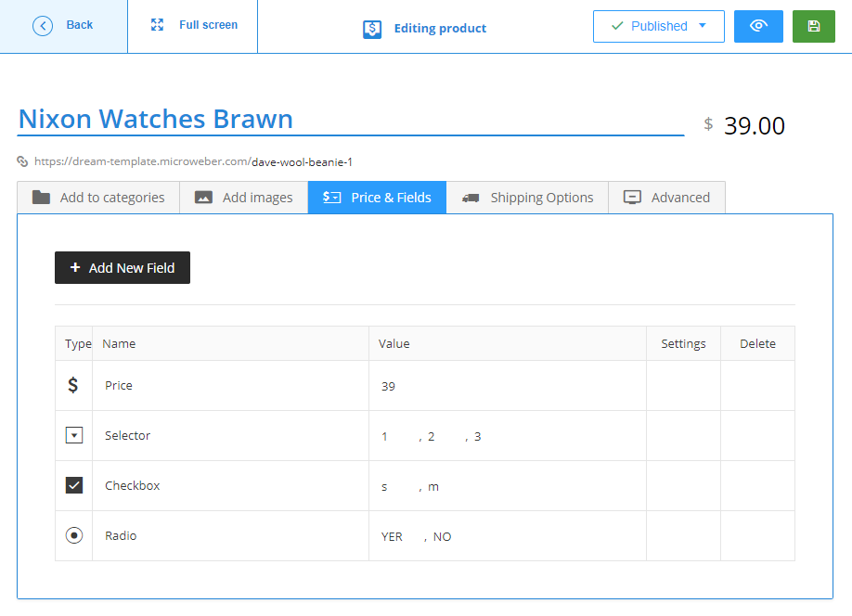Viewport: 852px width, 616px height.
Task: Click the permalink chain icon
Action: click(x=23, y=161)
